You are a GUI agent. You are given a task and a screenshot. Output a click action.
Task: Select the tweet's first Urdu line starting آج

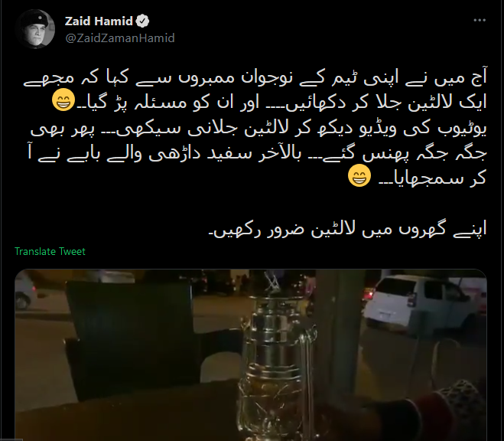click(x=255, y=79)
